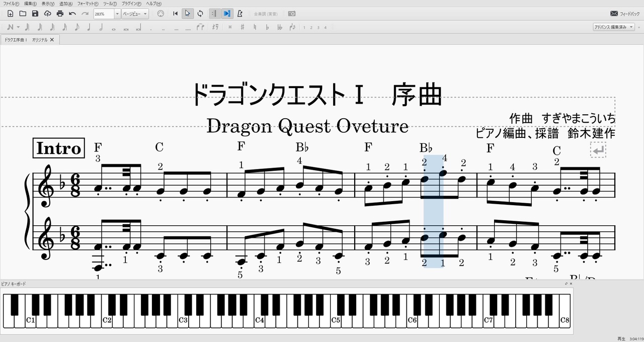Open a score file via folder icon

[x=23, y=14]
